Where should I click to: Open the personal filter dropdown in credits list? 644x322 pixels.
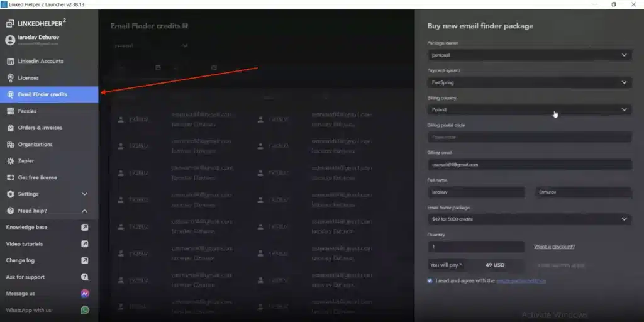[151, 45]
